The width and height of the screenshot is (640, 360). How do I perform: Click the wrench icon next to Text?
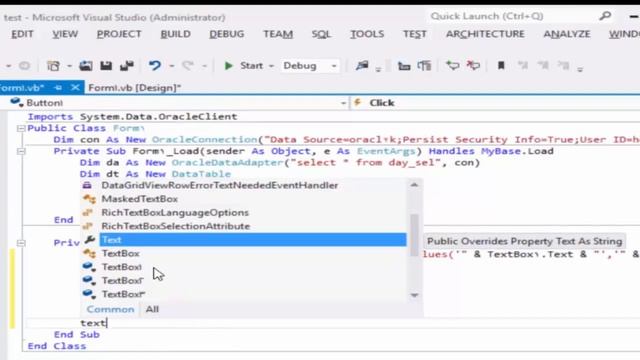pos(89,240)
